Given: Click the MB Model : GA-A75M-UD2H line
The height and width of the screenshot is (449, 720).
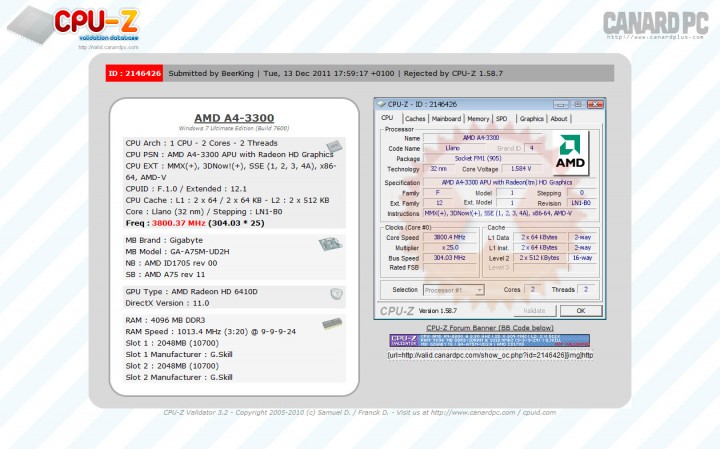Looking at the screenshot, I should coord(177,252).
